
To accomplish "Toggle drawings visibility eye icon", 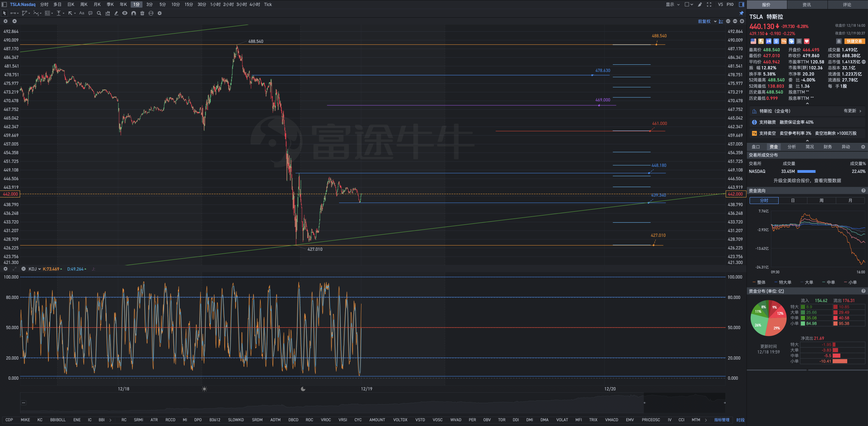I will (125, 13).
